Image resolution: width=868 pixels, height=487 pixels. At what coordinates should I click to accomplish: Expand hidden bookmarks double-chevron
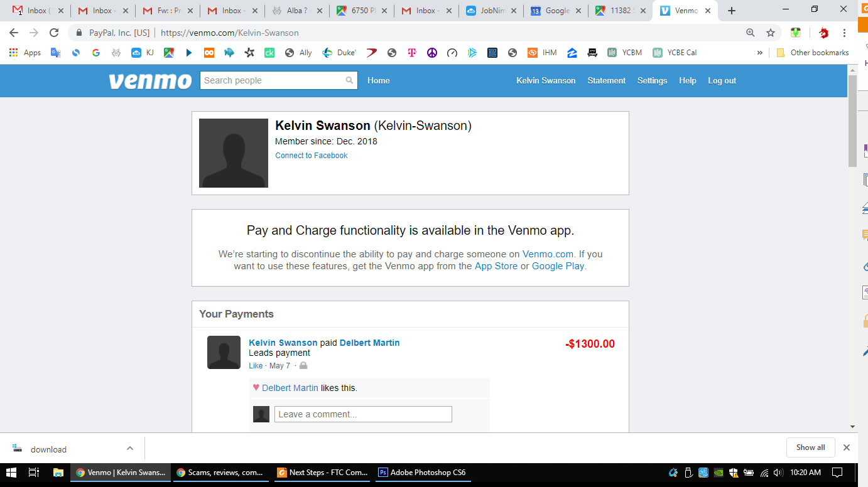[760, 53]
